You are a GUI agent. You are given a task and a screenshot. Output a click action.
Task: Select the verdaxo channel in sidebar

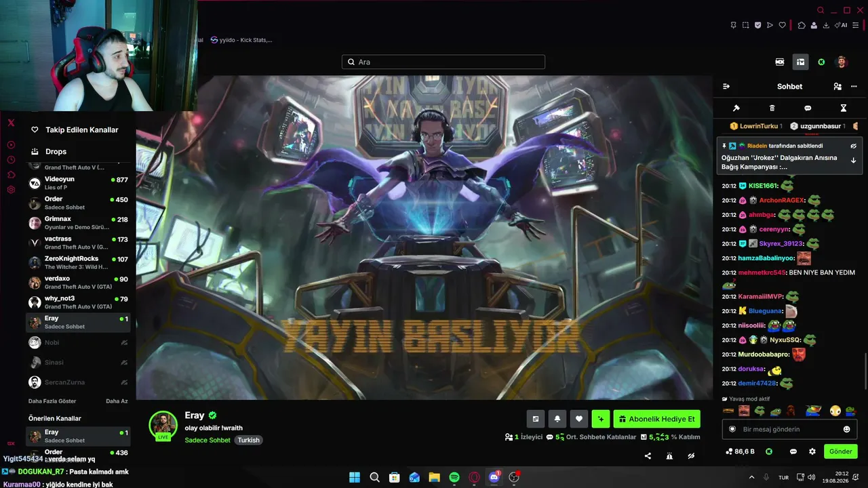point(79,283)
